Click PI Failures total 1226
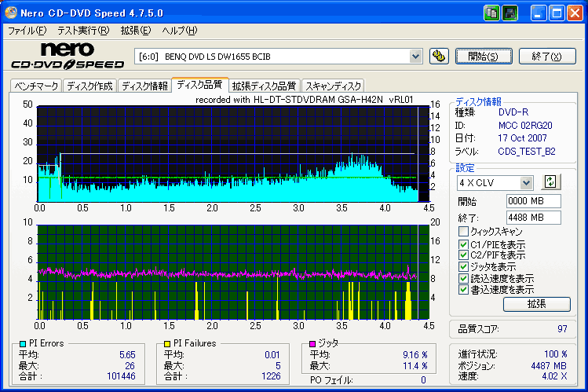Screen dimensions: 588x392 point(271,376)
